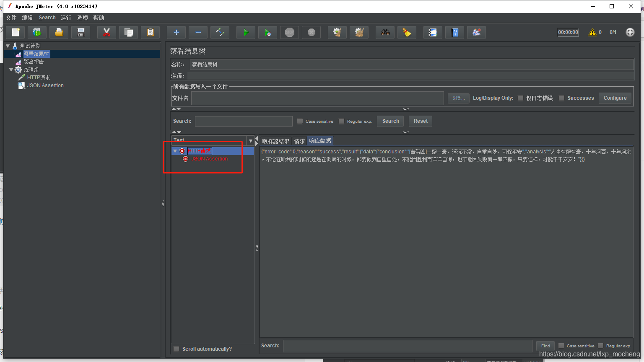The width and height of the screenshot is (644, 362).
Task: Open the Templates toolbar icon
Action: tap(37, 32)
